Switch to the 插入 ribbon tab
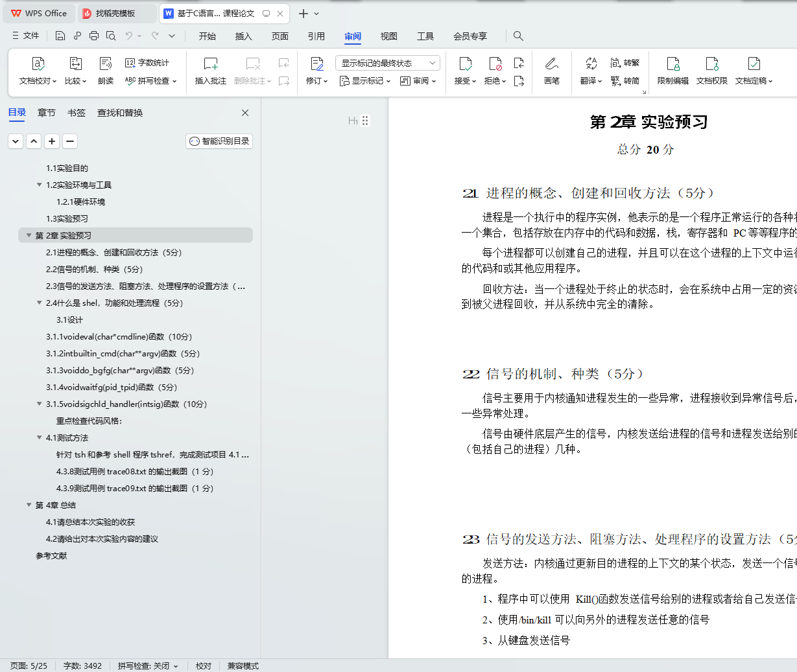Screen dimensions: 797x672 click(244, 36)
